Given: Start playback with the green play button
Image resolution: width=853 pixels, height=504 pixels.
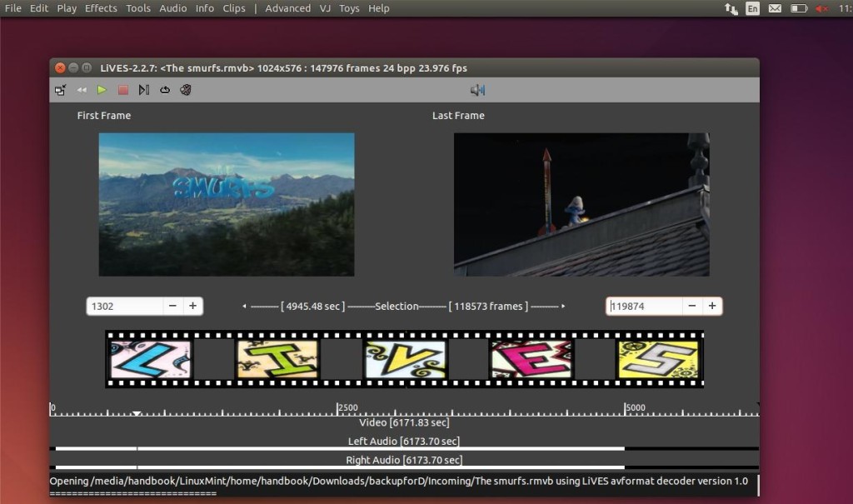Looking at the screenshot, I should pos(102,90).
